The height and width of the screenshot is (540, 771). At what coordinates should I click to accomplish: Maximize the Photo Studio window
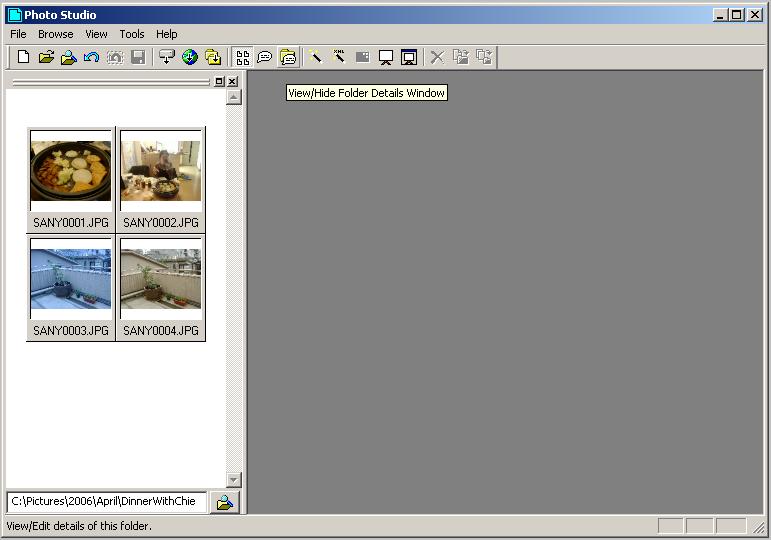point(737,15)
